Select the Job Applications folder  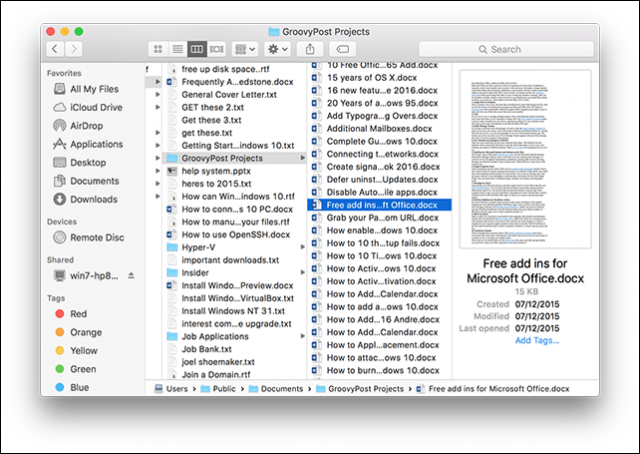tap(235, 336)
